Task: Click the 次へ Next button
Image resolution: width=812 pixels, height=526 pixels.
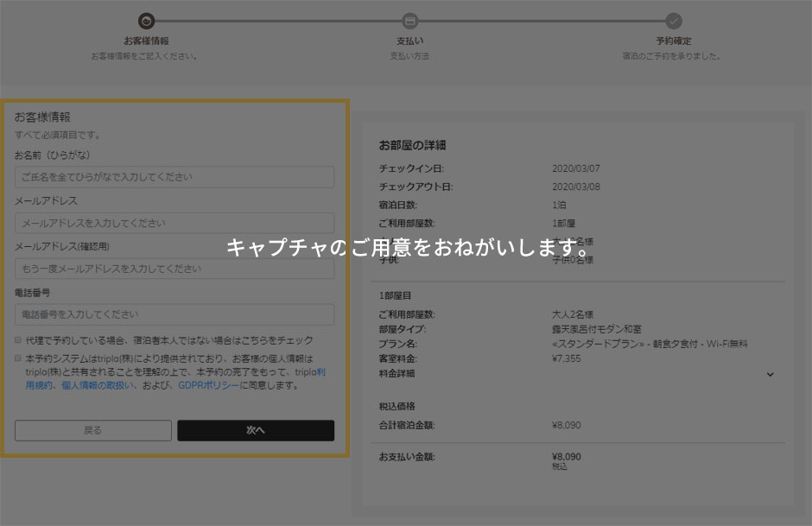Action: (x=257, y=430)
